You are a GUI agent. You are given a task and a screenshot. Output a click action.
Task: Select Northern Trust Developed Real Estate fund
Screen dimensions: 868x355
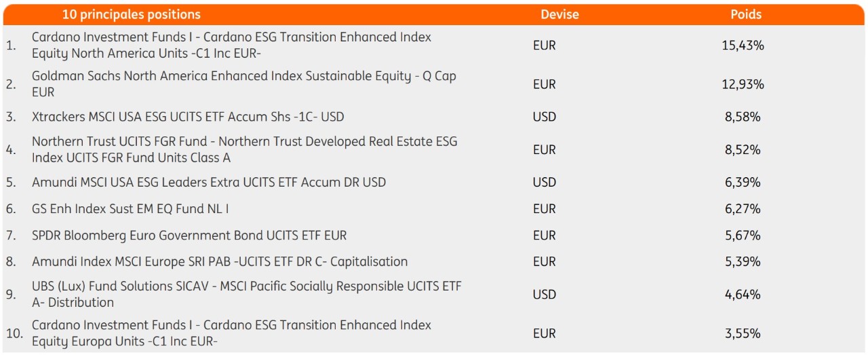pyautogui.click(x=244, y=149)
